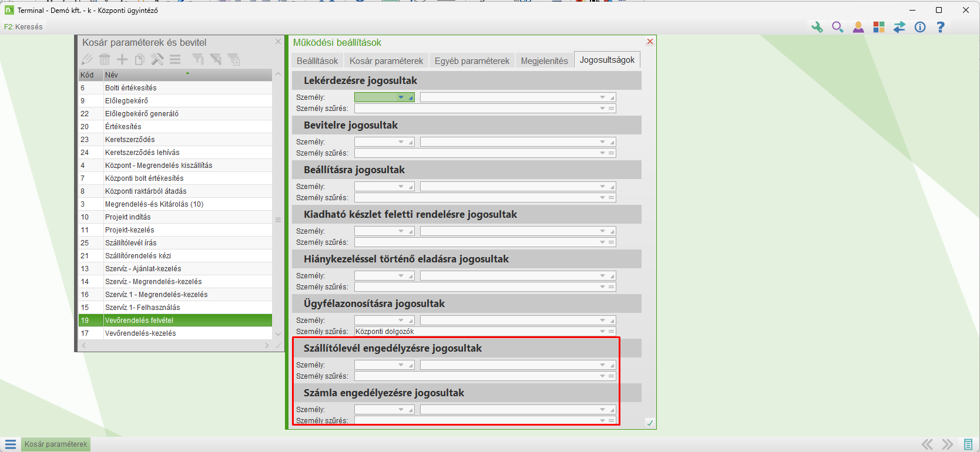Open the user profile icon
This screenshot has width=980, height=452.
coord(858,27)
